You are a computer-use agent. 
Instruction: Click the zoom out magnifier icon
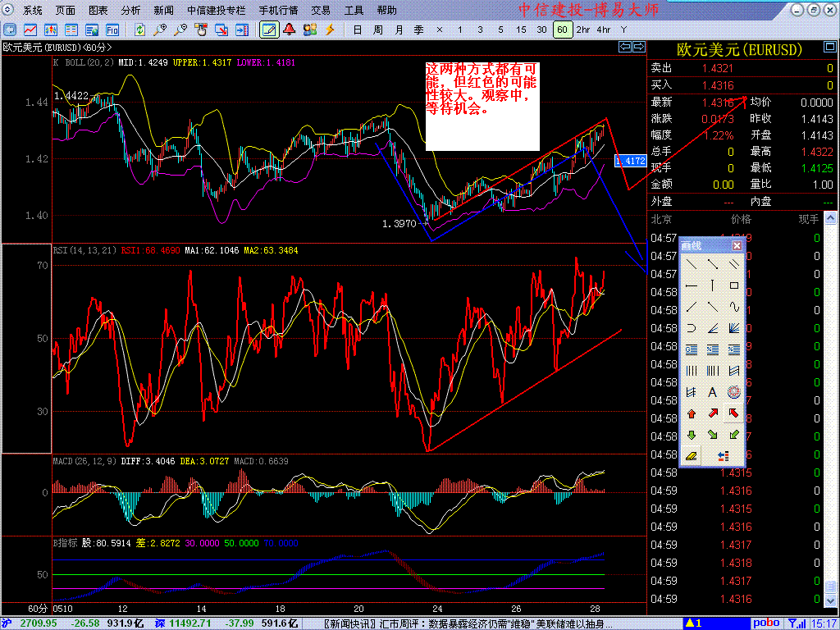point(180,30)
